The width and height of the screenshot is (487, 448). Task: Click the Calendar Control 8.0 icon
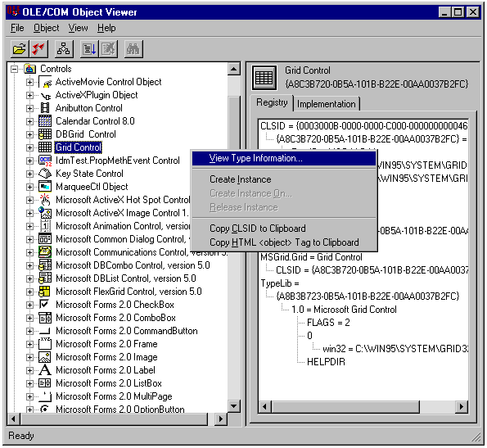(45, 121)
